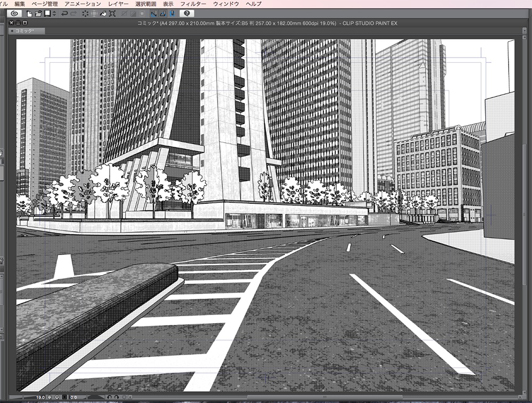Open Clip Studio Paint support help button
Image resolution: width=532 pixels, height=403 pixels.
click(x=187, y=14)
